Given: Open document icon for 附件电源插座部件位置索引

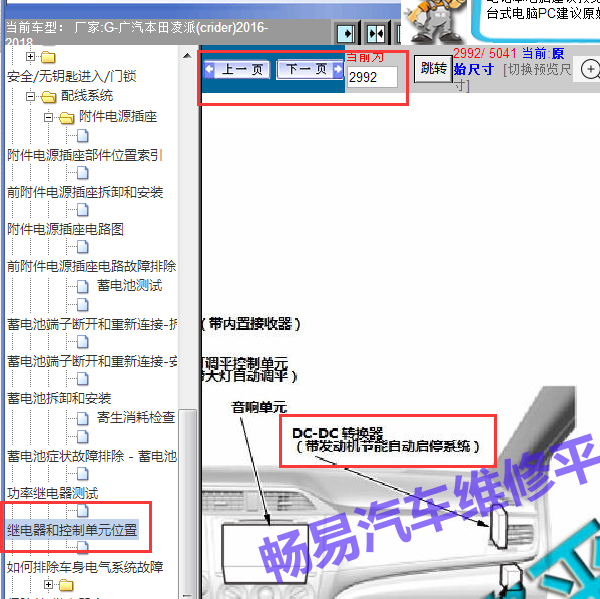Looking at the screenshot, I should [83, 136].
